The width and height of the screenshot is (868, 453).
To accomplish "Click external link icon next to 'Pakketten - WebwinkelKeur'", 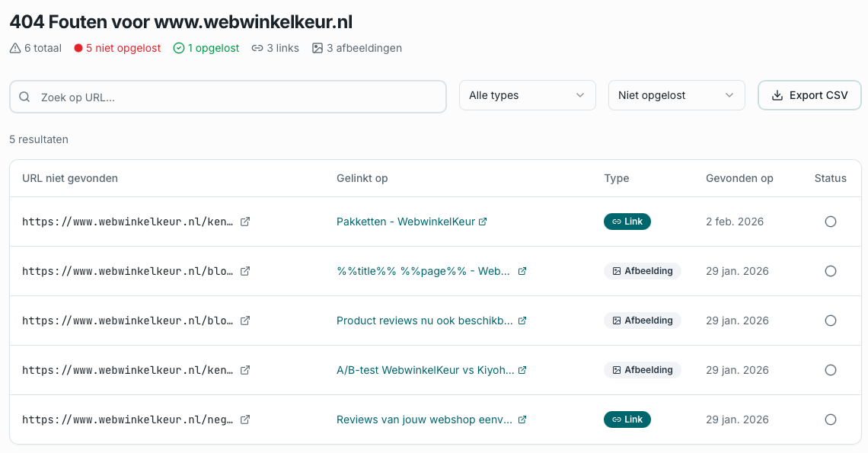I will 483,221.
